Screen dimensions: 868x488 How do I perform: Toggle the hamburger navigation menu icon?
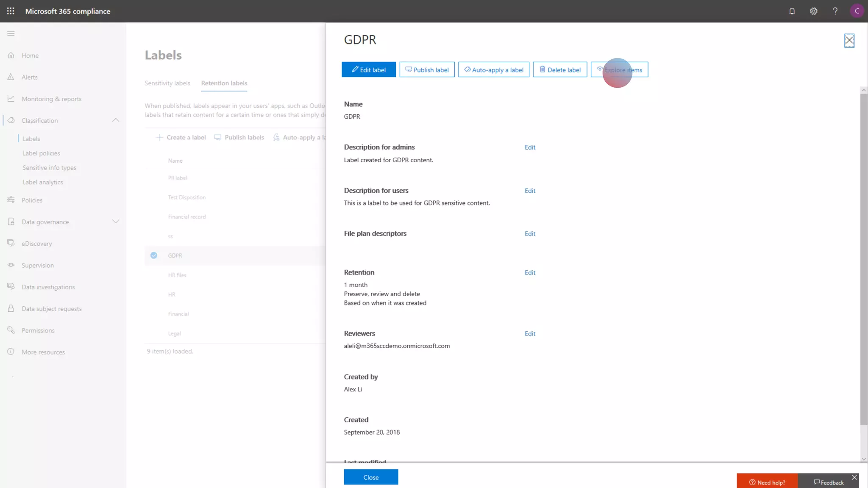point(11,33)
